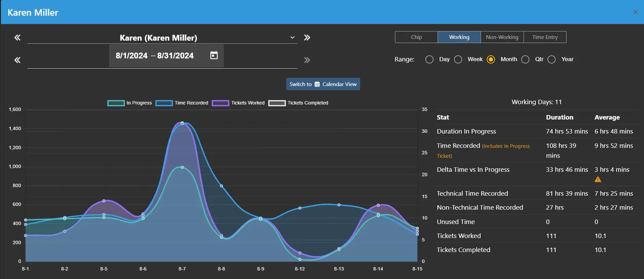Advance to next date range
The height and width of the screenshot is (279, 644).
pyautogui.click(x=307, y=60)
